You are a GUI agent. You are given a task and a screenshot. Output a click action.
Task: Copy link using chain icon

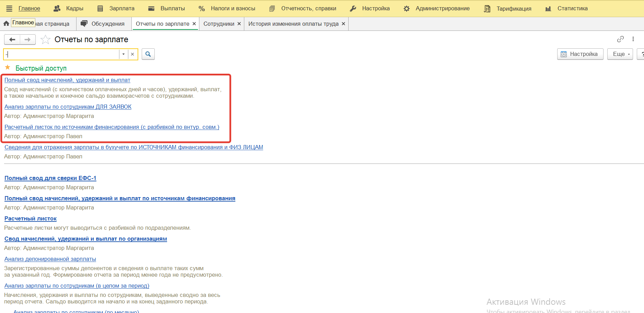click(x=620, y=39)
